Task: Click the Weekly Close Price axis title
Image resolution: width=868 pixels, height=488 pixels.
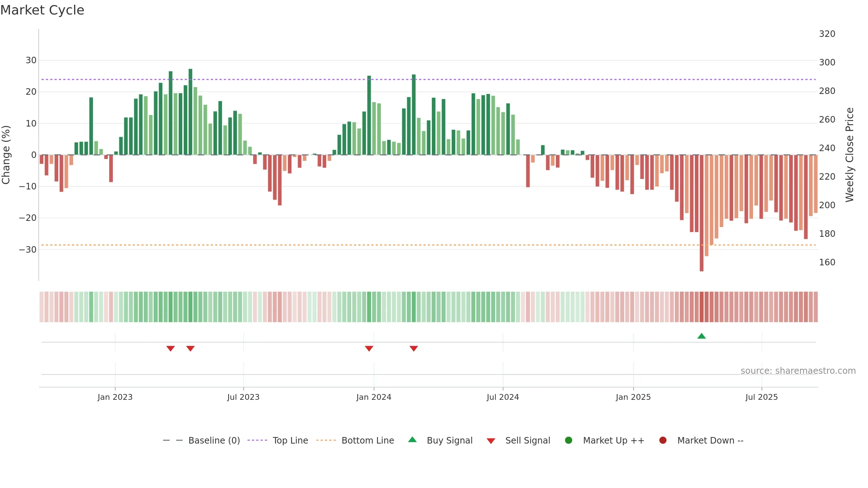Action: 850,155
